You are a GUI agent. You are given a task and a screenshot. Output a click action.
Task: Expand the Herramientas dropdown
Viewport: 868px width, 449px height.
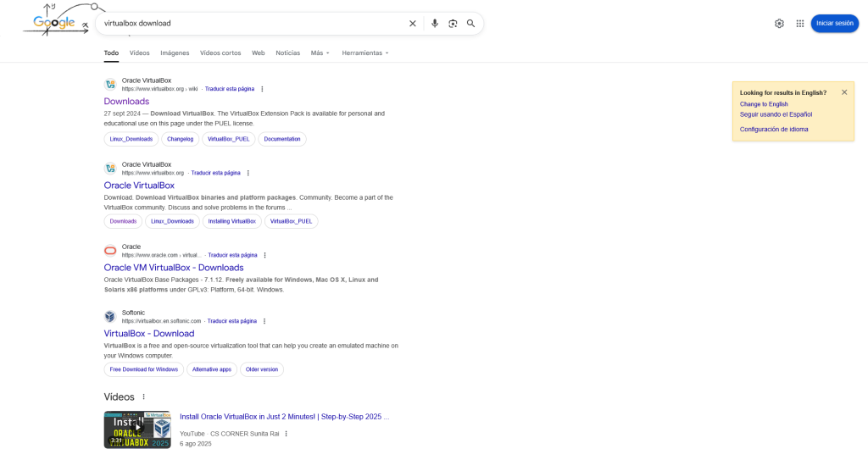[365, 53]
